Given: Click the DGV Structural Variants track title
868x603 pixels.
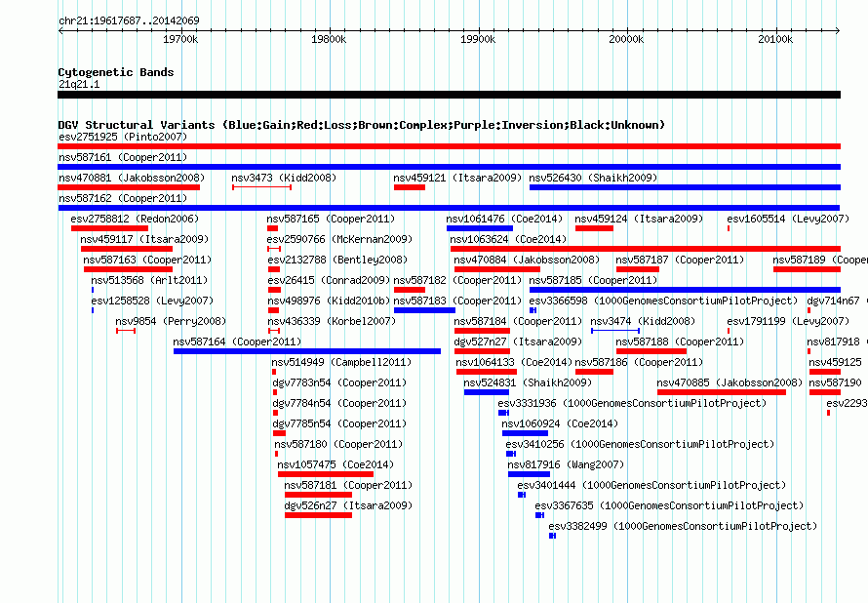Looking at the screenshot, I should 362,125.
